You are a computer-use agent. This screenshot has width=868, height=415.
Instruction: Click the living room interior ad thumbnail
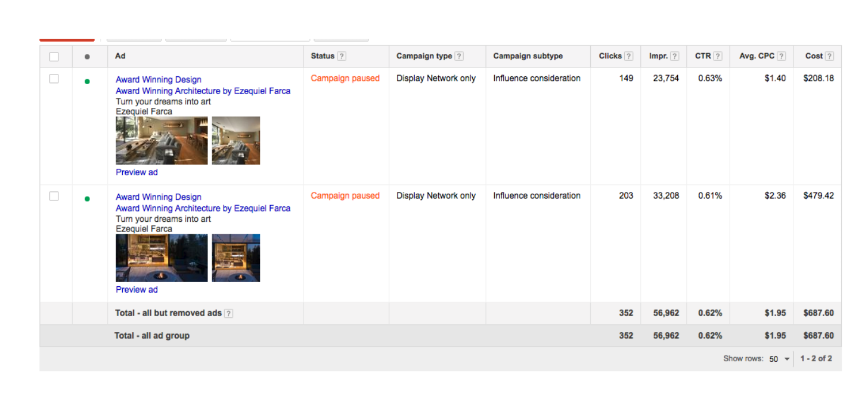(162, 141)
